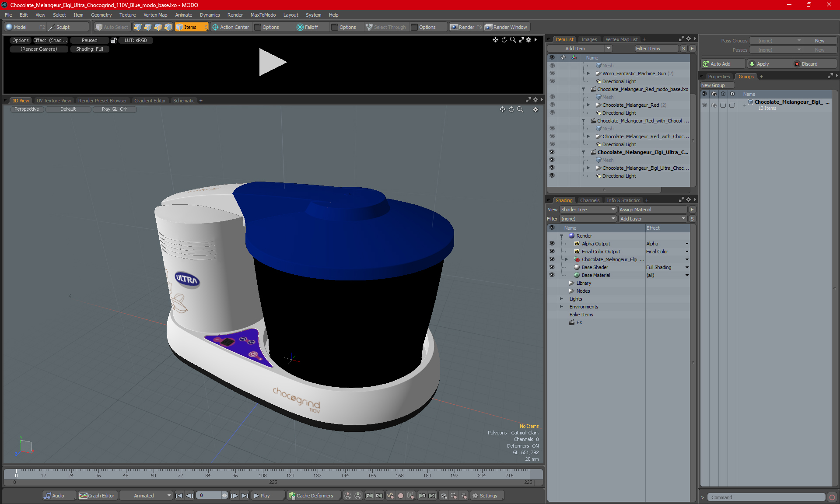Screen dimensions: 840x504
Task: Click Auto Add button
Action: point(722,64)
